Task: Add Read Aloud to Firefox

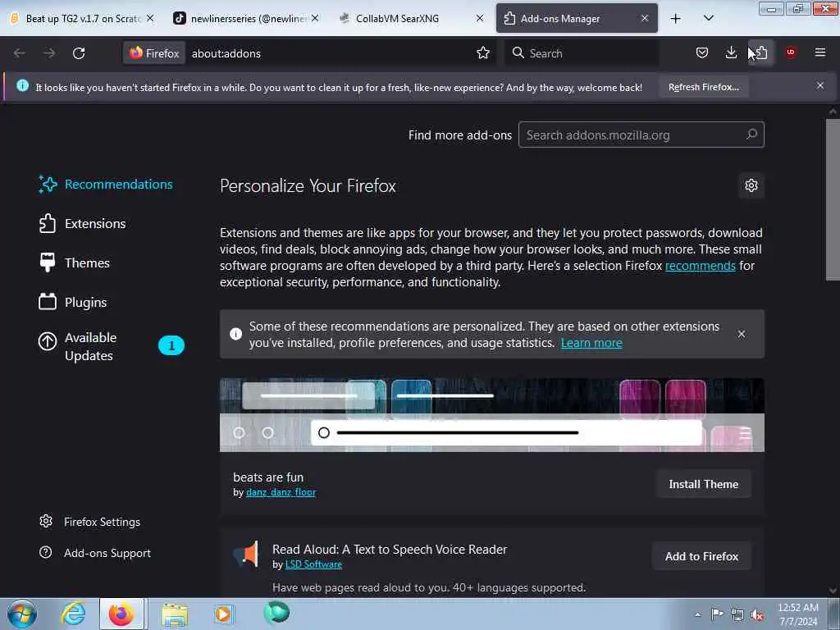Action: click(x=702, y=557)
